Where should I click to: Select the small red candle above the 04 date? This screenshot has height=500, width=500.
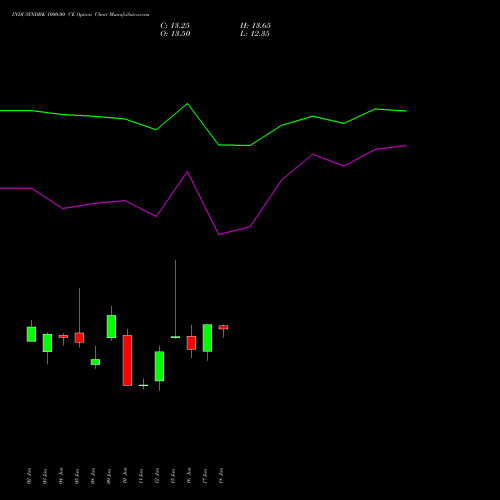click(63, 336)
